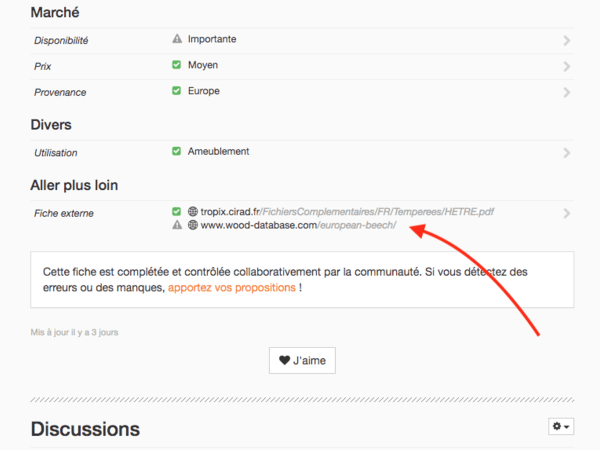Expand the Utilisation row chevron

coord(567,154)
